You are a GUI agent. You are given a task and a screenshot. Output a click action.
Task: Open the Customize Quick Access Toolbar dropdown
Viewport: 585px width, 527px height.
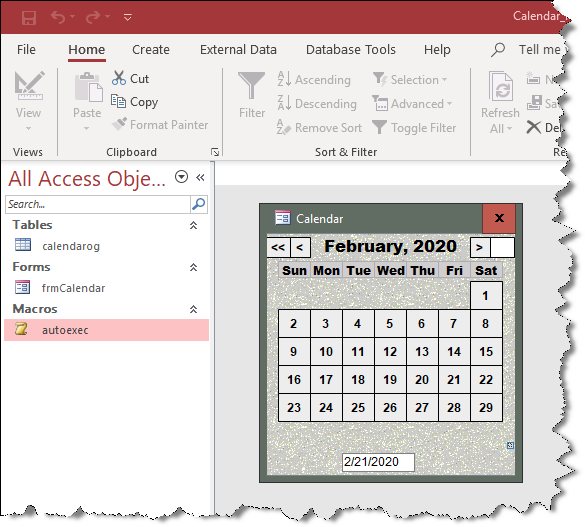[x=128, y=17]
